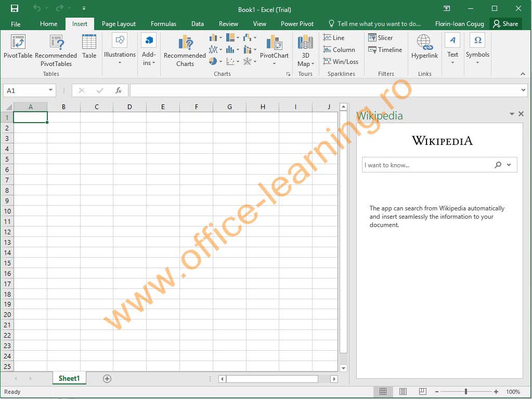
Task: Open the Charts dialog launcher
Action: click(288, 74)
